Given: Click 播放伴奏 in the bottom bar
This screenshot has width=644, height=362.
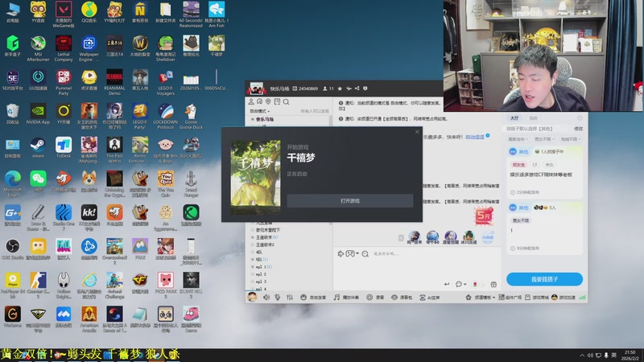Looking at the screenshot, I should coord(346,297).
